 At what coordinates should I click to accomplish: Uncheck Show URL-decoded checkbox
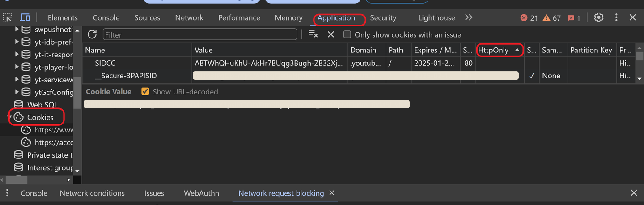[x=145, y=91]
